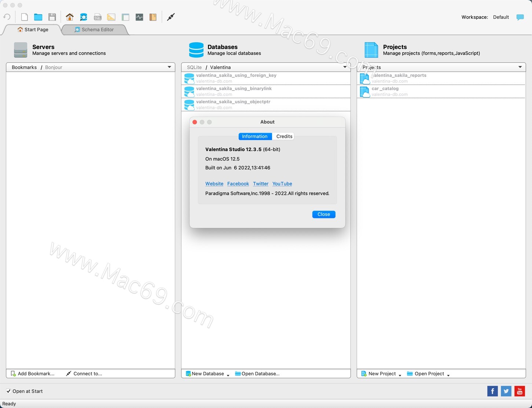Click the Servers section stack icon
The image size is (532, 408).
pyautogui.click(x=21, y=50)
